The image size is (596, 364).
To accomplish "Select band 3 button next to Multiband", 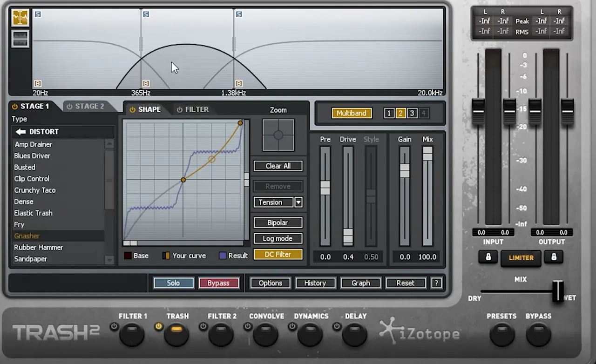I will click(412, 113).
